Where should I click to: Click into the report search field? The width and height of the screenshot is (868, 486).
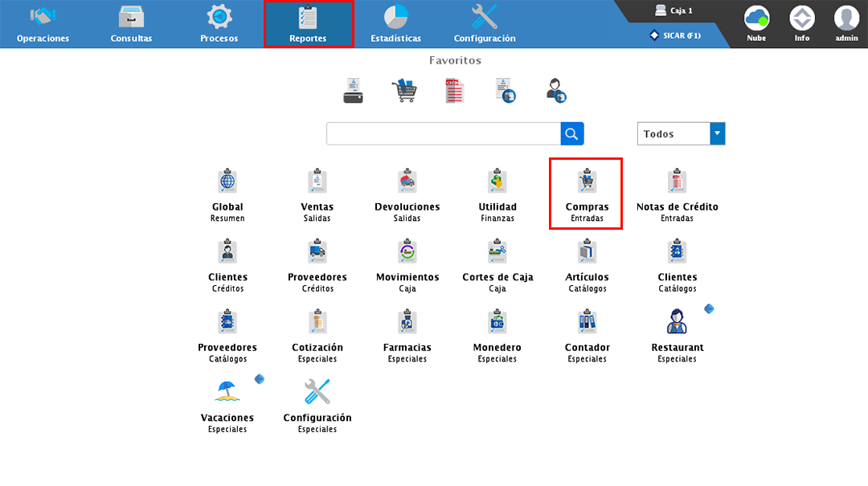pyautogui.click(x=443, y=134)
